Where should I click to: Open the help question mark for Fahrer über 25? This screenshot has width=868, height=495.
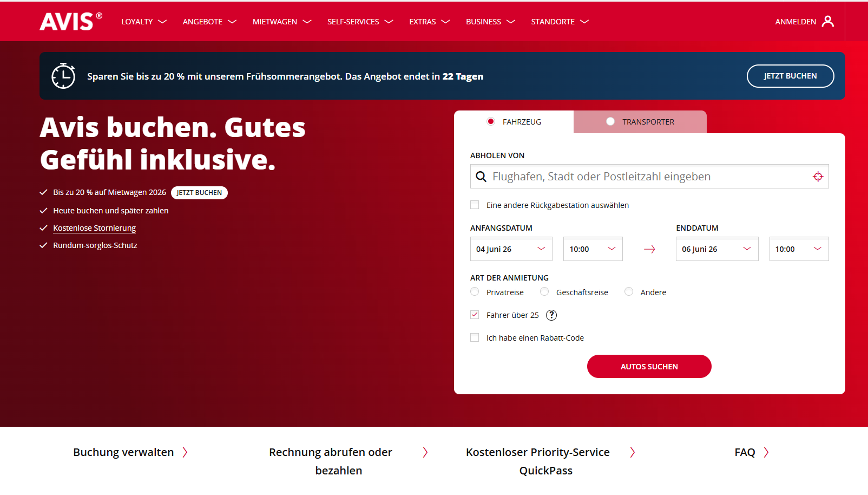point(551,315)
